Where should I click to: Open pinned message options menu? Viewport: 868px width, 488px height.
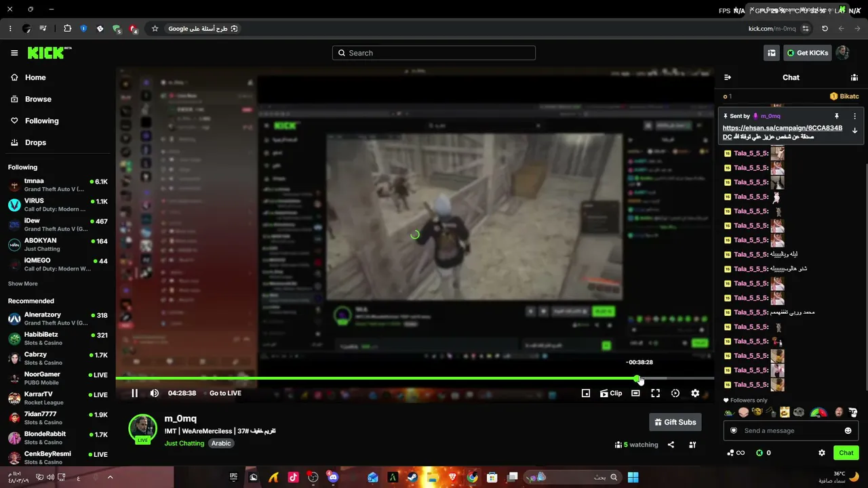(854, 116)
